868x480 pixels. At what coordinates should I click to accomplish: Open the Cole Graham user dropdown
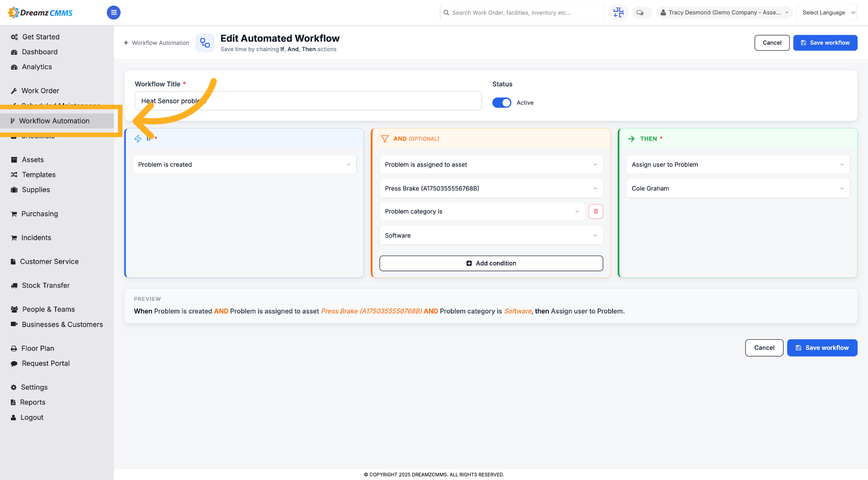tap(738, 188)
